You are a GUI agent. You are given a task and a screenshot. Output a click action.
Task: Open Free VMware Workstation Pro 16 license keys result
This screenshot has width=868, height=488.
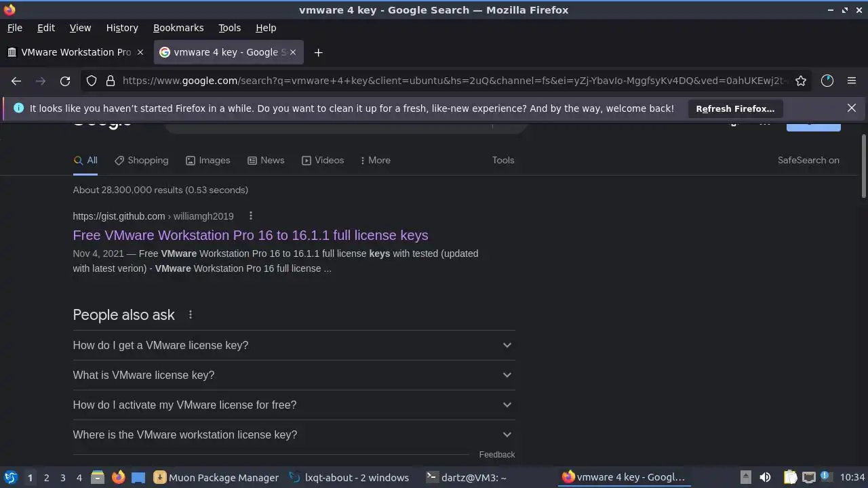(250, 235)
